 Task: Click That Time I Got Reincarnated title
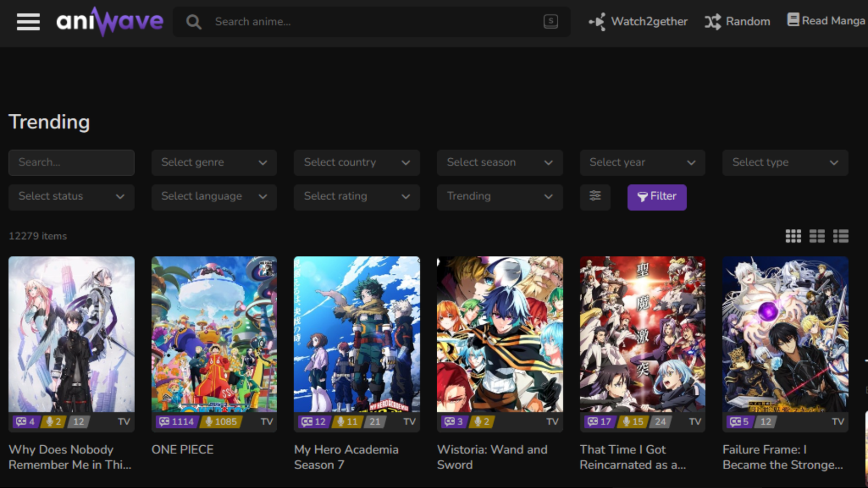[x=633, y=457]
